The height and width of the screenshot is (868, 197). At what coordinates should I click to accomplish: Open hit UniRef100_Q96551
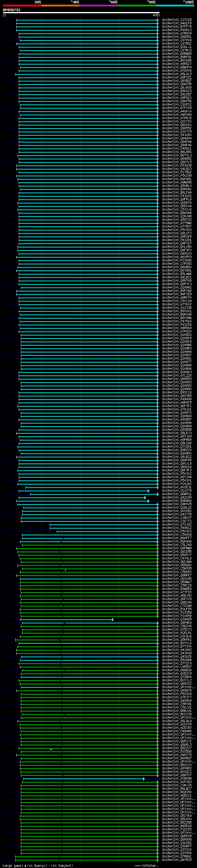coord(176,37)
